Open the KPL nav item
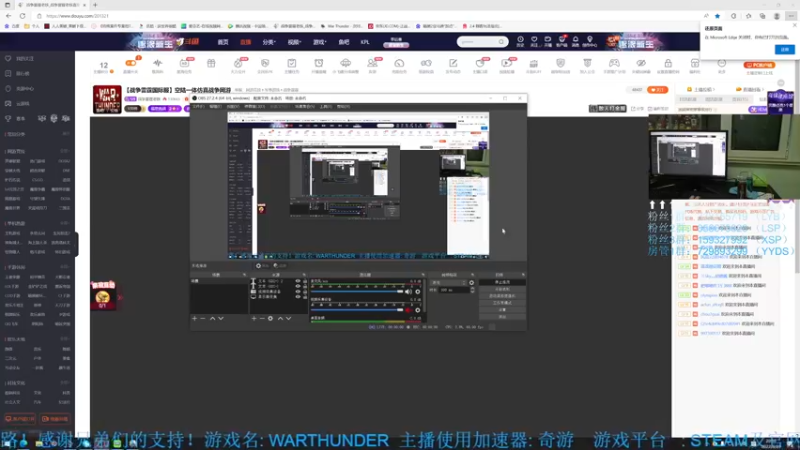This screenshot has height=450, width=800. pos(365,42)
